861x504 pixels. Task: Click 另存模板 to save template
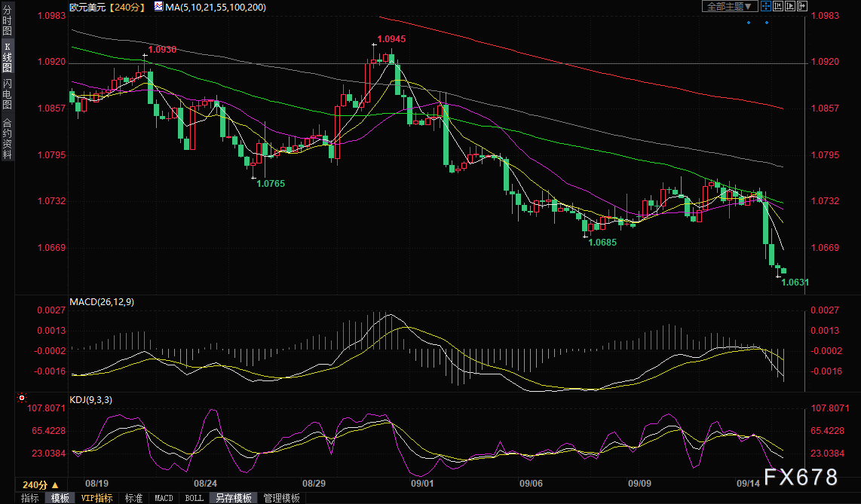233,498
